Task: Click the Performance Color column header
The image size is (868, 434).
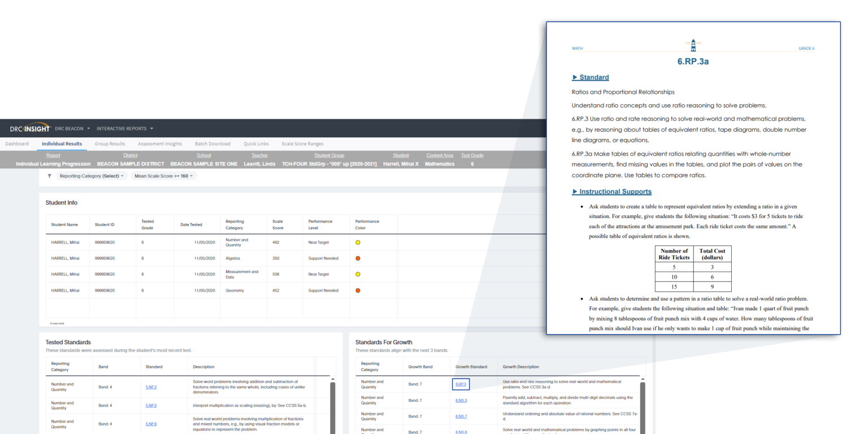Action: tap(367, 225)
